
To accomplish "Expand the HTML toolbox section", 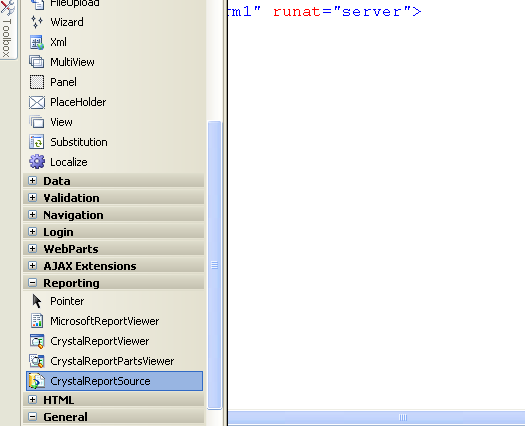I will coord(33,400).
